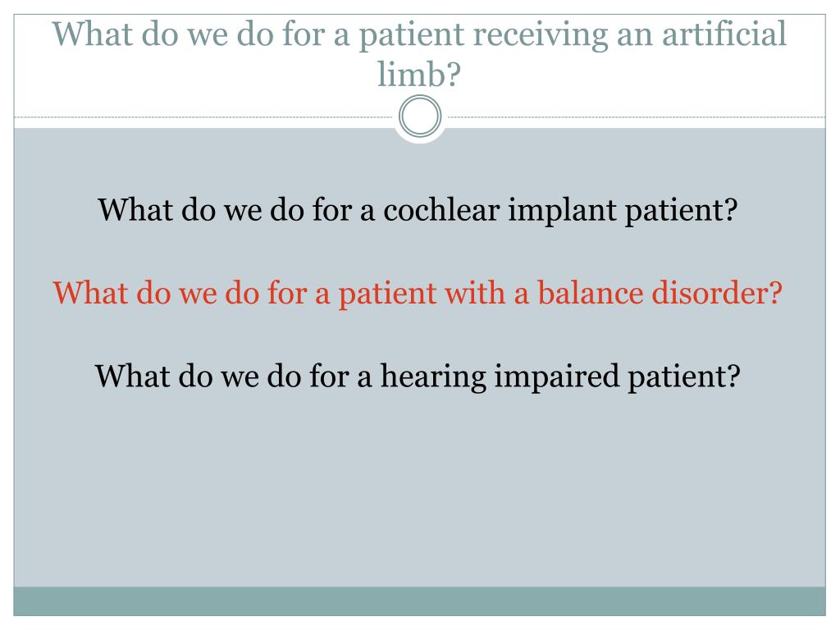Click the dashed divider line right of circle
840x630 pixels.
(637, 116)
